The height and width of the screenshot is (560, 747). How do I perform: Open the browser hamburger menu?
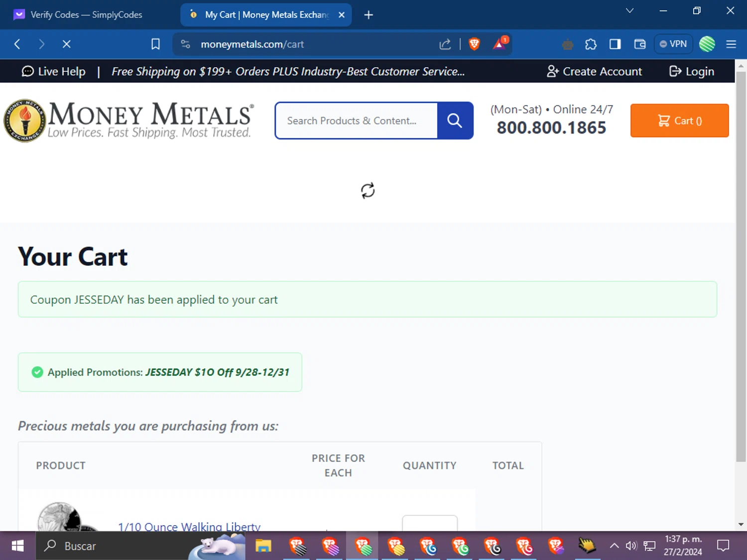[x=731, y=44]
